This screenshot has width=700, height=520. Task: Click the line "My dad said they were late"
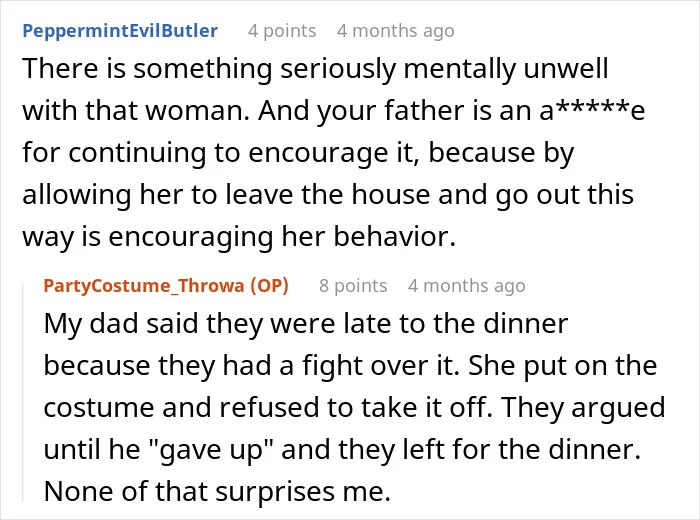tap(306, 324)
